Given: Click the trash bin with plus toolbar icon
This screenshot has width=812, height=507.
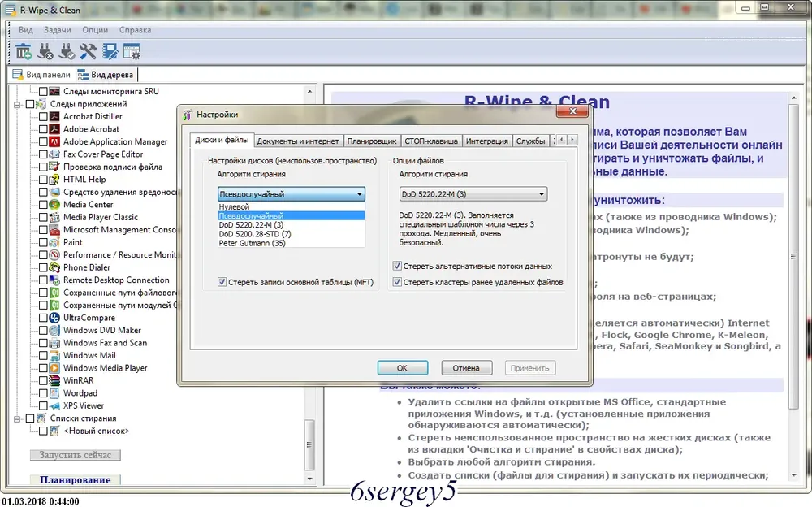Looking at the screenshot, I should click(x=24, y=51).
